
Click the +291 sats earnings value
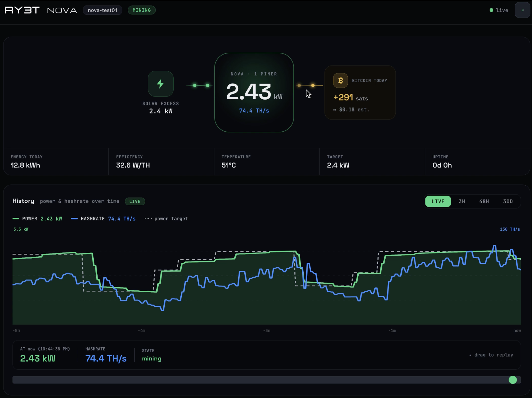[351, 98]
